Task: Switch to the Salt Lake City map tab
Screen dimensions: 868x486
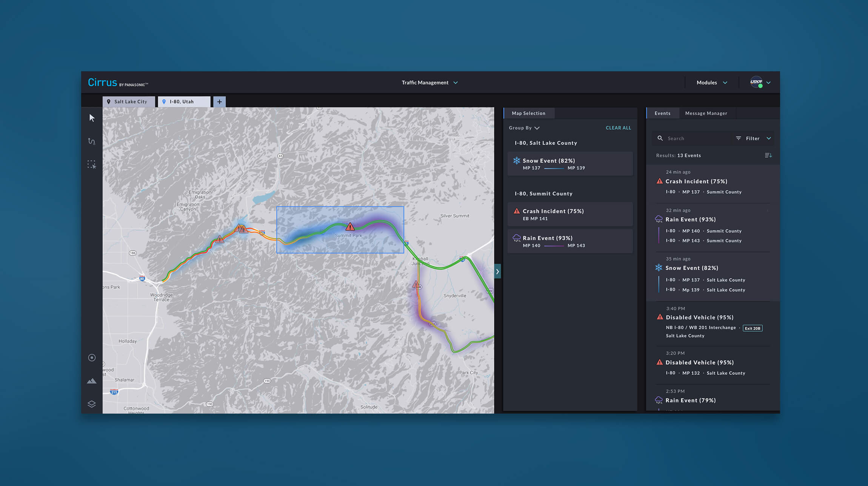Action: [128, 102]
